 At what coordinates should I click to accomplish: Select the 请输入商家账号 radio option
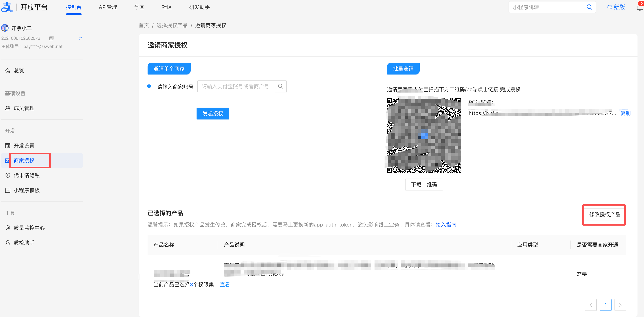coord(149,86)
